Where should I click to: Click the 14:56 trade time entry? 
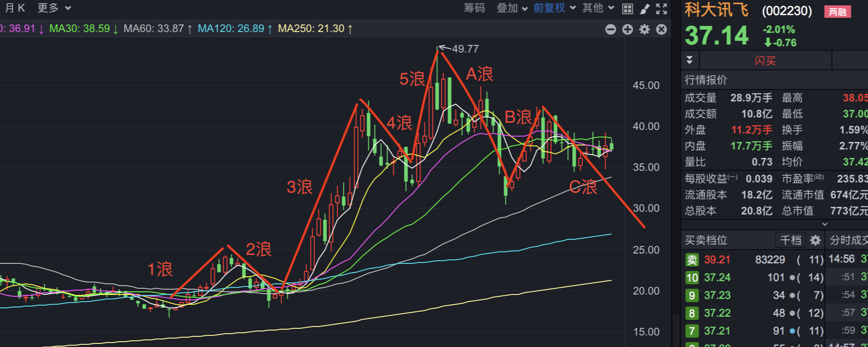pyautogui.click(x=842, y=259)
